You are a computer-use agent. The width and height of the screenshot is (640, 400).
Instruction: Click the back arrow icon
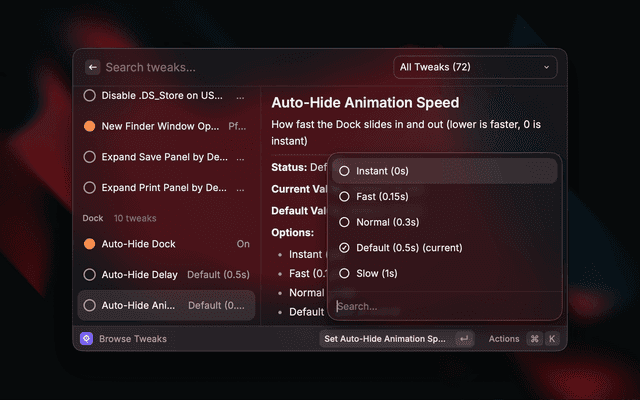(92, 67)
